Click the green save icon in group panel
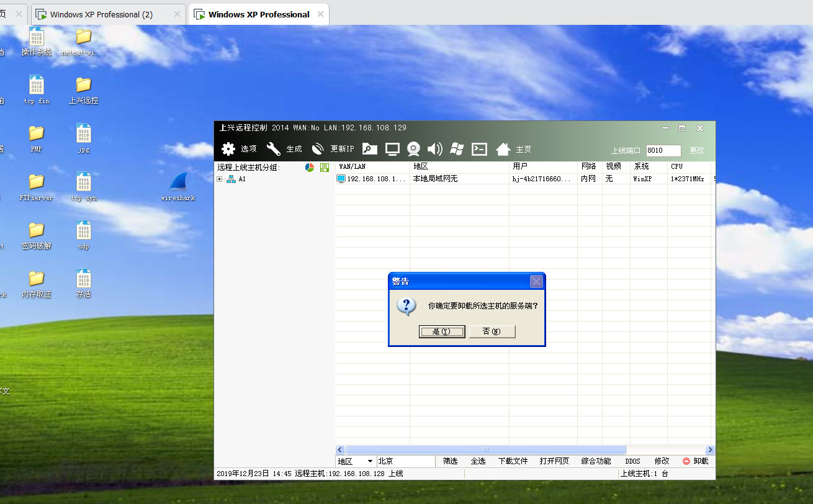This screenshot has width=813, height=504. pos(325,168)
